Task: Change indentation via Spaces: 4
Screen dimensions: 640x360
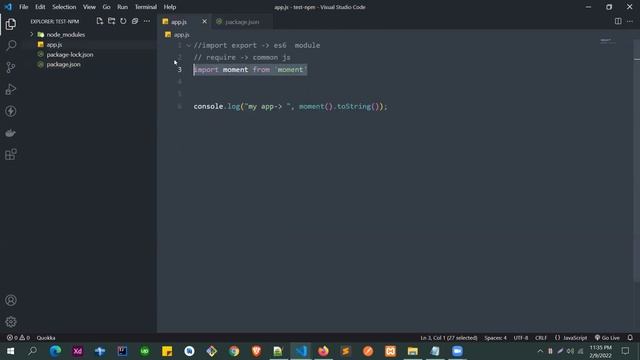Action: [x=496, y=338]
